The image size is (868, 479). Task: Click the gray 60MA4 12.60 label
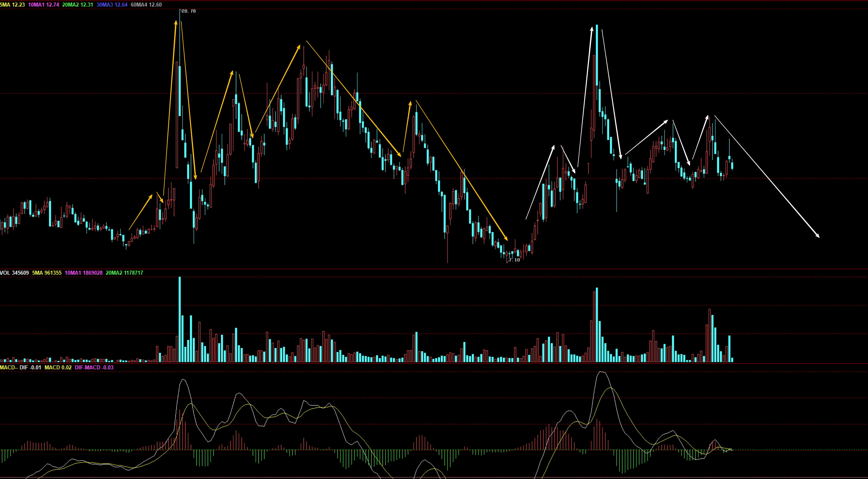[x=146, y=5]
